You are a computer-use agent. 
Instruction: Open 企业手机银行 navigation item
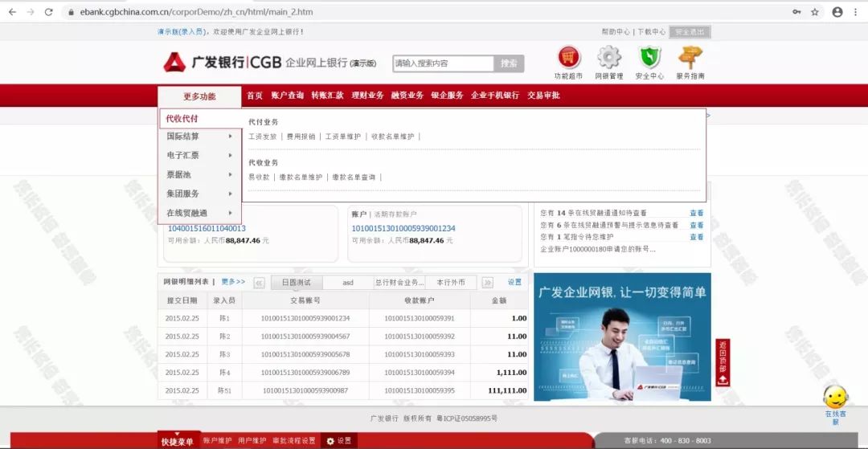(495, 96)
